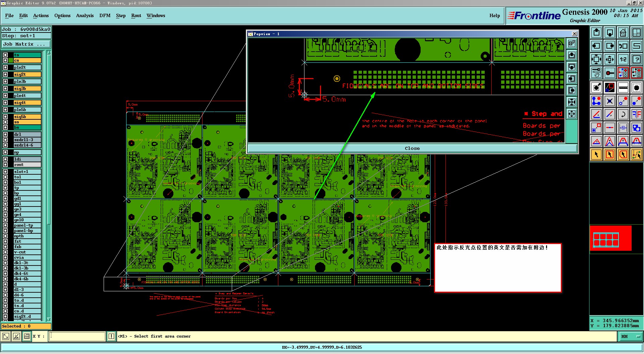Select the ruler measurement tool
Image resolution: width=644 pixels, height=354 pixels.
(623, 87)
